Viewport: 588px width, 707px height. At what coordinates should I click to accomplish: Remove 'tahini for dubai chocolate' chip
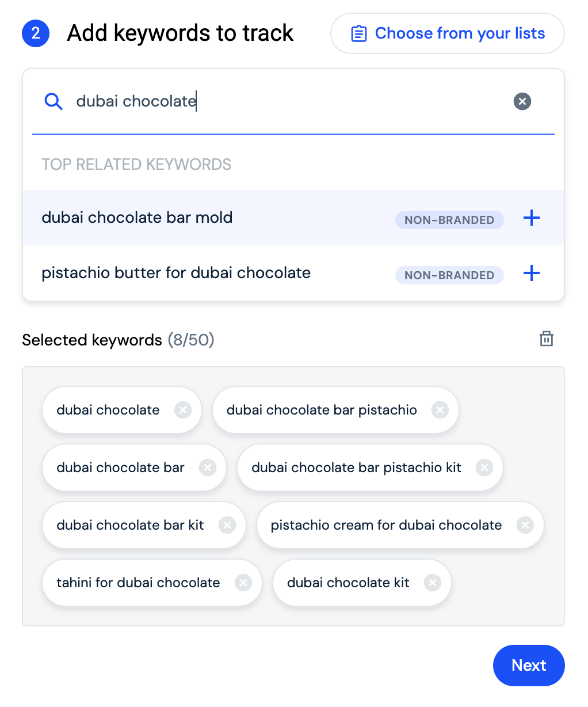point(243,583)
